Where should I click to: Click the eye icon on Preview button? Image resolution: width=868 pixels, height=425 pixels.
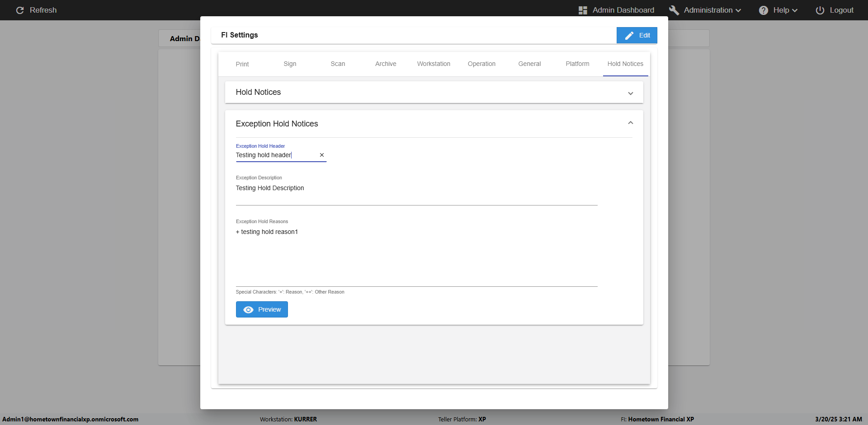click(248, 310)
